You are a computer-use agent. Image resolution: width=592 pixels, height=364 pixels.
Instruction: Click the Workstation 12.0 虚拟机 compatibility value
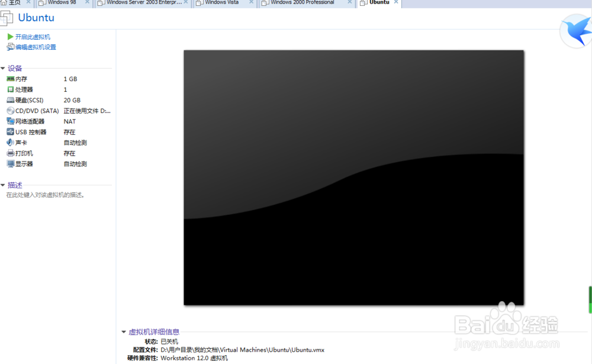tap(194, 358)
